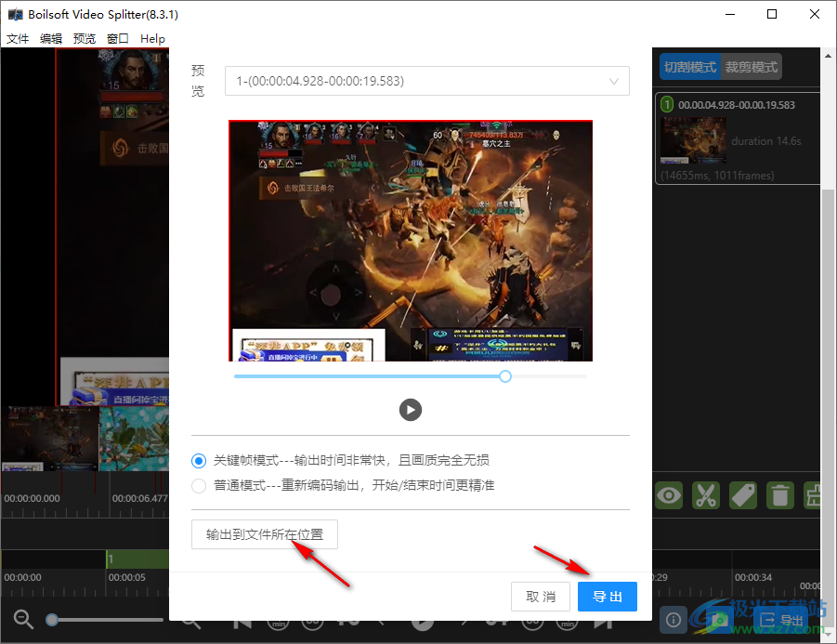The width and height of the screenshot is (837, 644).
Task: Click the 输出到文件所在位置 button
Action: (265, 534)
